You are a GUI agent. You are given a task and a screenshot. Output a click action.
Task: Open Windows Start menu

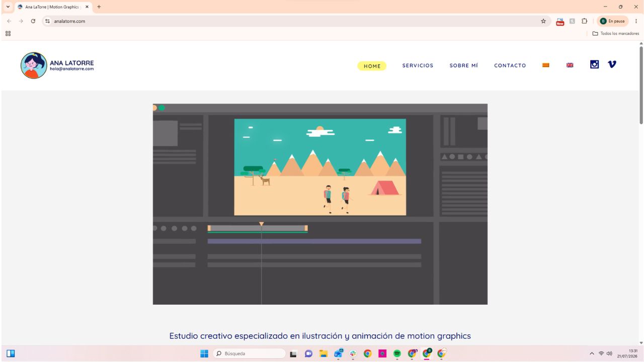click(204, 353)
